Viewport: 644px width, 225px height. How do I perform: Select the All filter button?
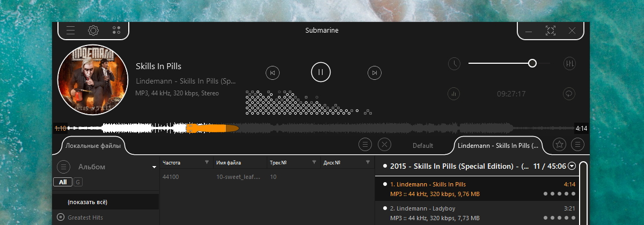[63, 182]
